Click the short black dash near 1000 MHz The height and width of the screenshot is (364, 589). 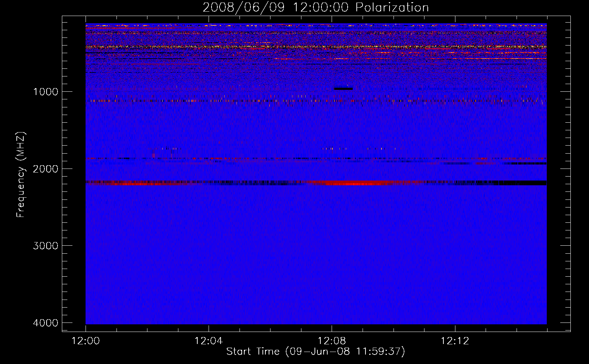[343, 89]
